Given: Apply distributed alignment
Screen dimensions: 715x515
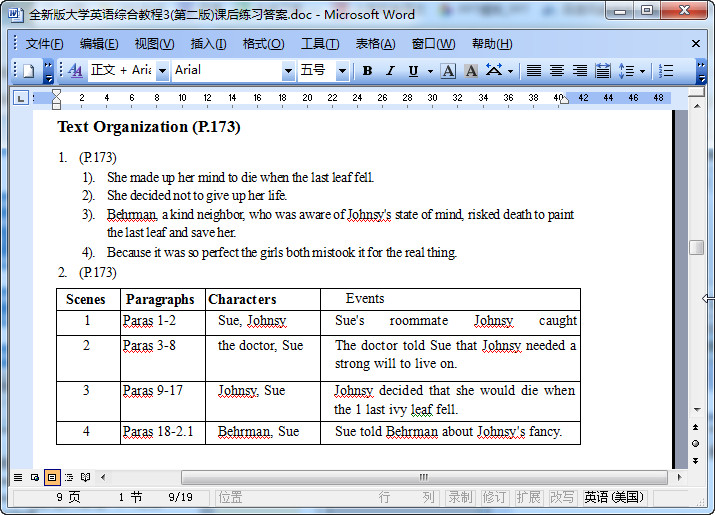Looking at the screenshot, I should (x=603, y=71).
